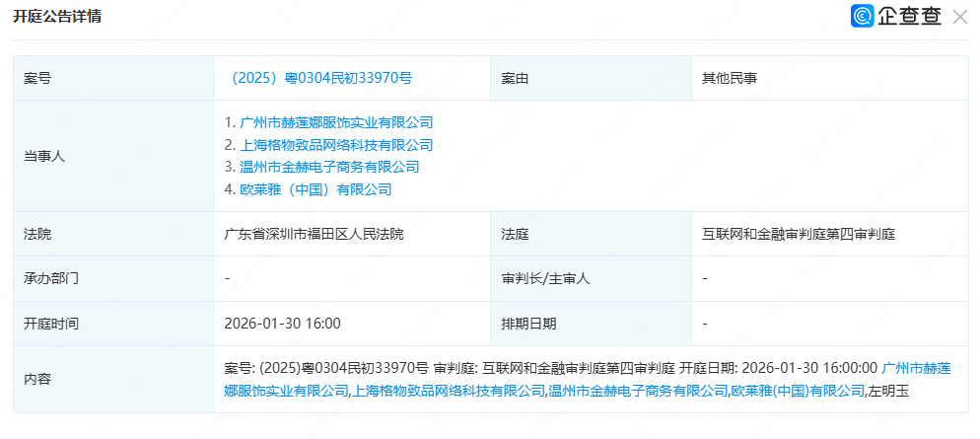
Task: Close the 开庭公告详情 dialog
Action: 959,16
